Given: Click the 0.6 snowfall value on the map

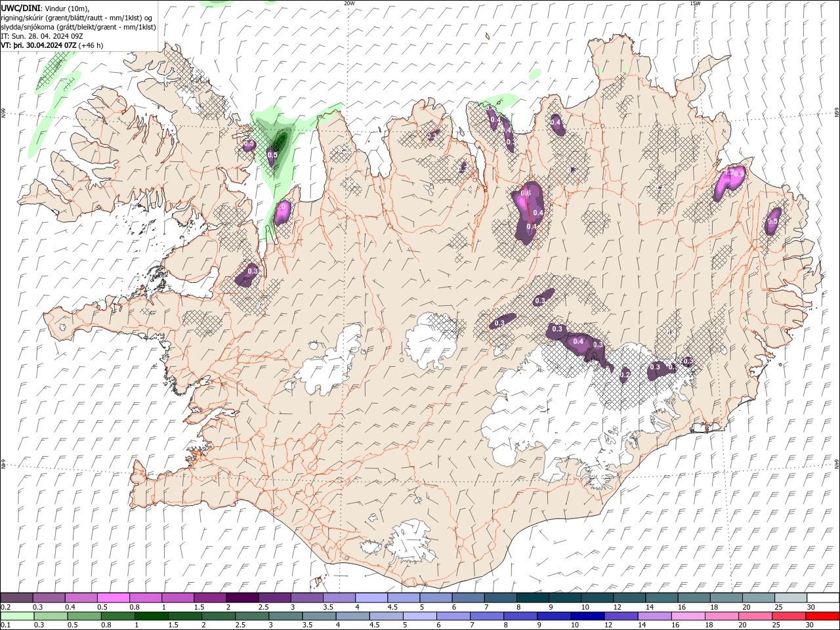Looking at the screenshot, I should pyautogui.click(x=525, y=194).
